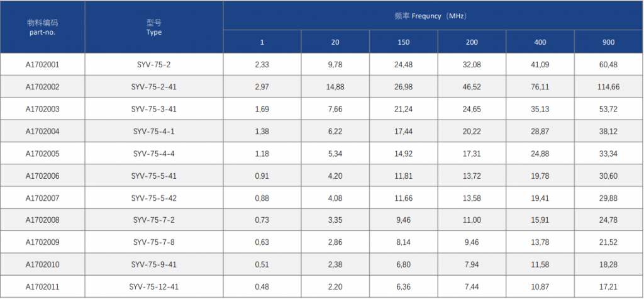644x299 pixels.
Task: Select the Frequency (MHz) header cell
Action: (x=433, y=16)
